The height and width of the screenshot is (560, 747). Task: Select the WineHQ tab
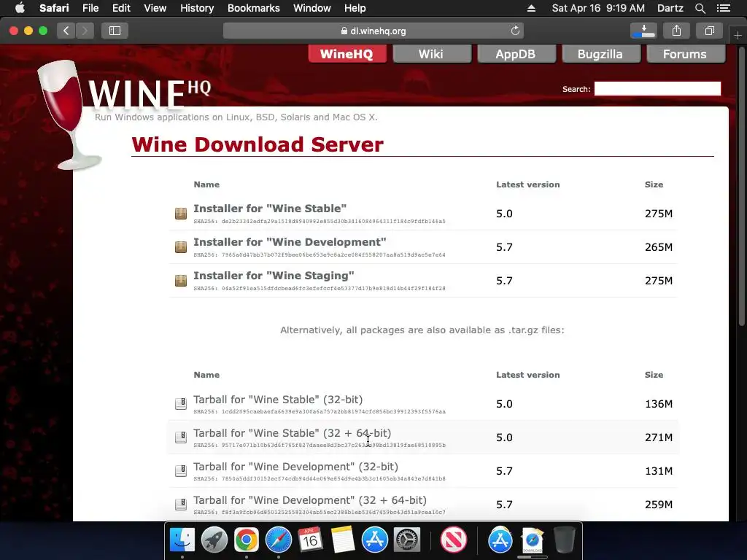coord(347,54)
